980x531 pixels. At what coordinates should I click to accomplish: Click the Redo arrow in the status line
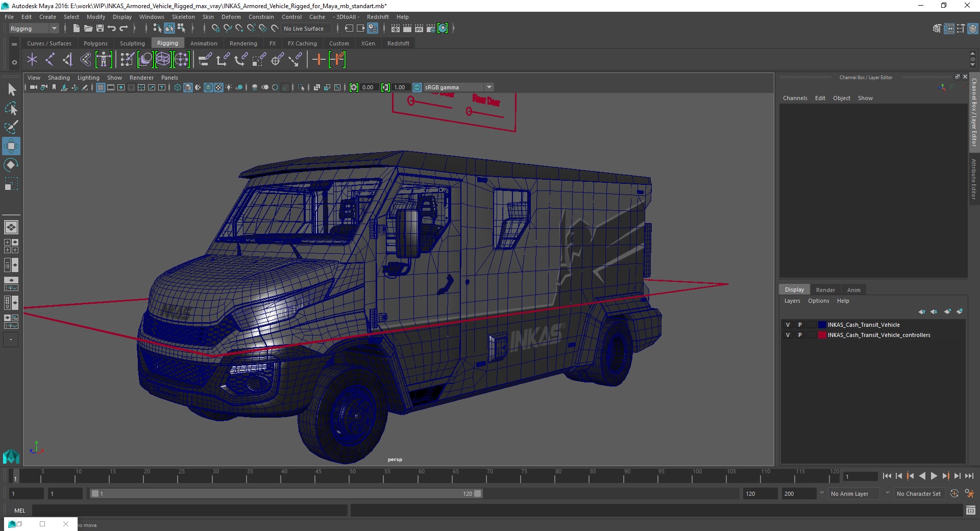click(x=124, y=29)
